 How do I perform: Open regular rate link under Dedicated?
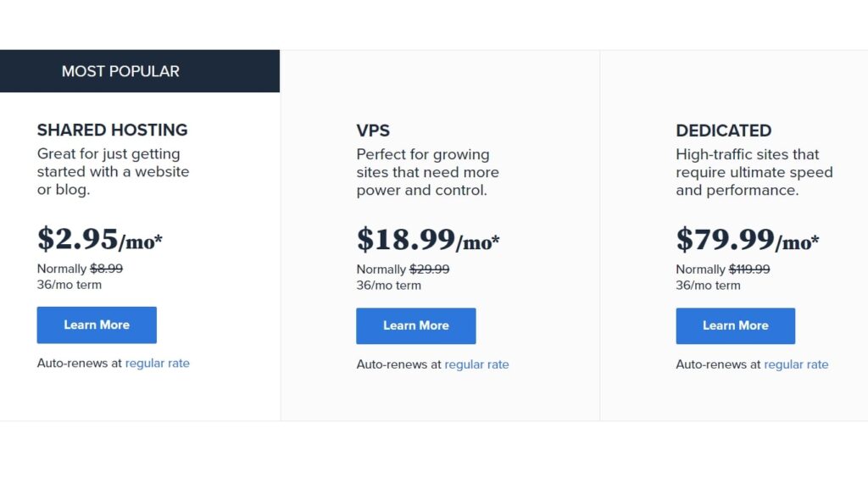click(x=796, y=364)
